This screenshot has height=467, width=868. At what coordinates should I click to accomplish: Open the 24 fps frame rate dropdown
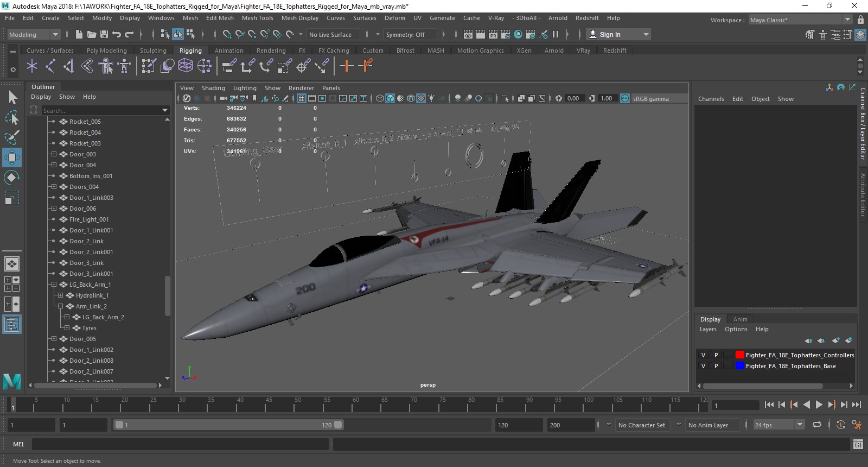tap(779, 425)
